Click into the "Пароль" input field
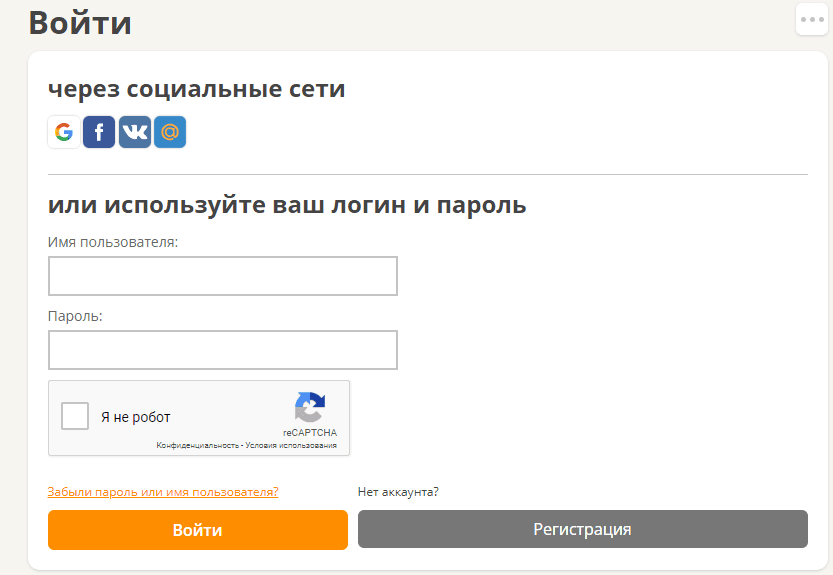This screenshot has width=833, height=575. 222,350
